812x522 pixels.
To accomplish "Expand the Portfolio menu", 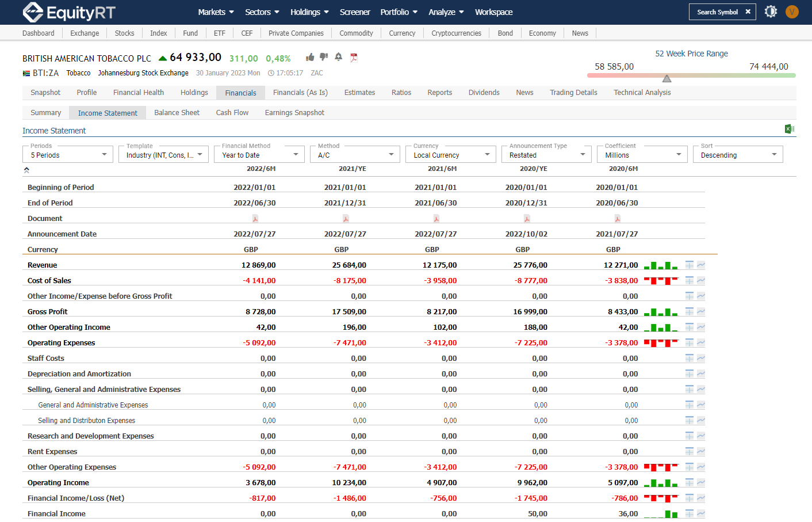I will pos(399,12).
